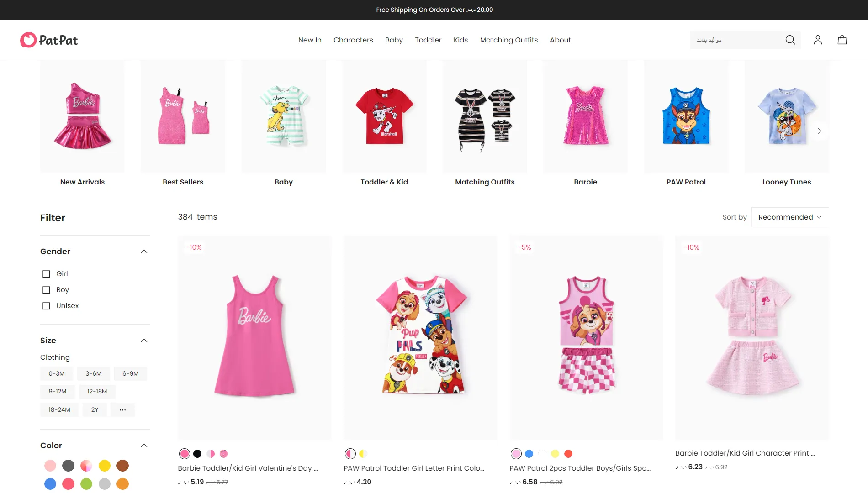Viewport: 868px width, 493px height.
Task: Select size 3-6M
Action: tap(94, 374)
